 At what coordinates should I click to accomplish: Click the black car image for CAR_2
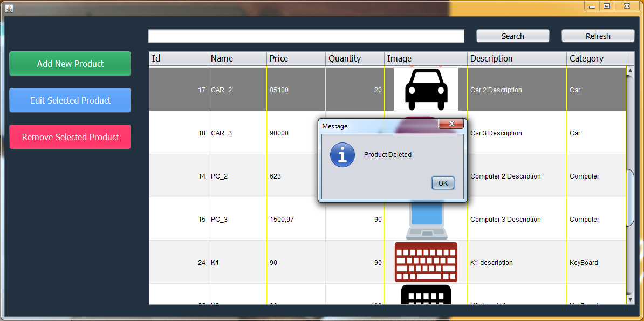pos(426,89)
